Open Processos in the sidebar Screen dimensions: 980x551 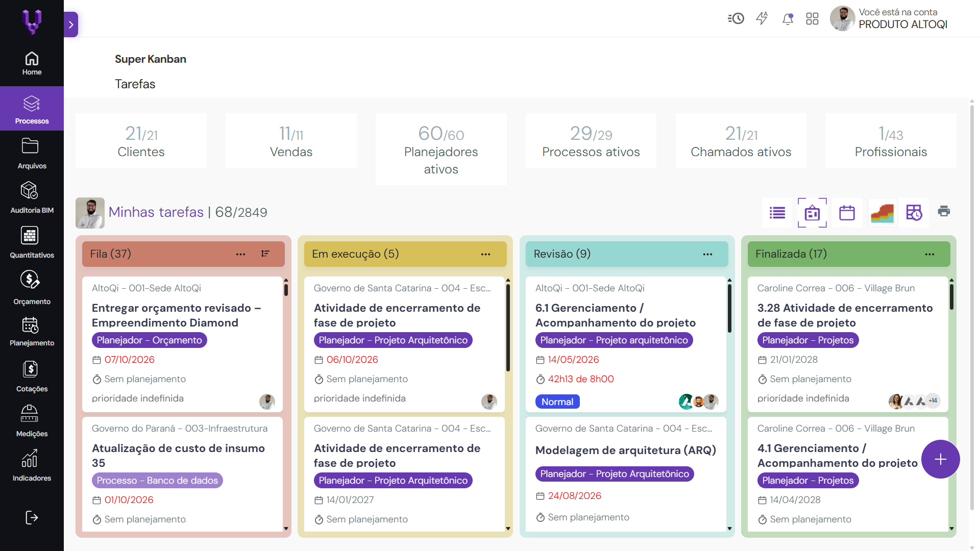tap(32, 109)
